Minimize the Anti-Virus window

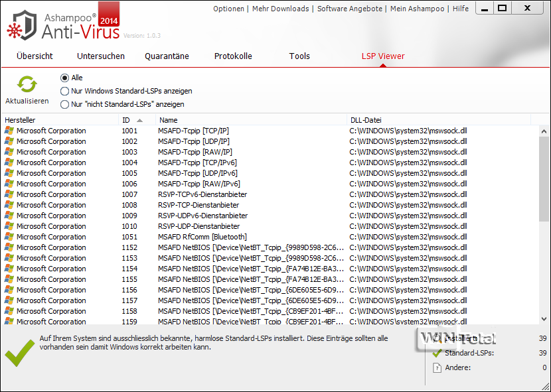[485, 8]
